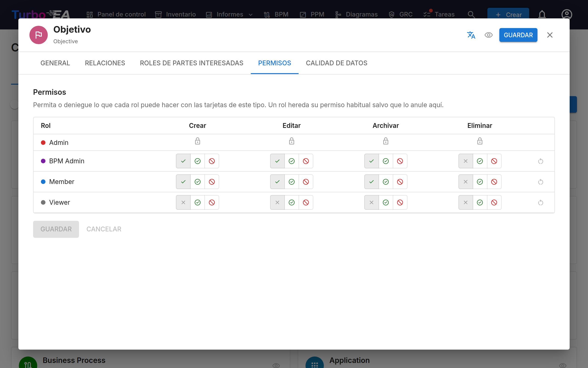
Task: Reset BPM Admin permissions with revert icon
Action: 540,161
